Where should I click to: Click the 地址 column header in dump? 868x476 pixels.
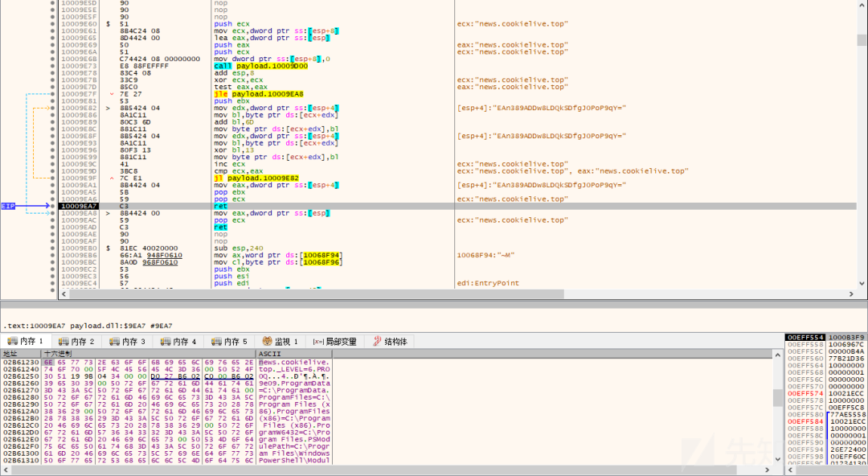(x=21, y=354)
